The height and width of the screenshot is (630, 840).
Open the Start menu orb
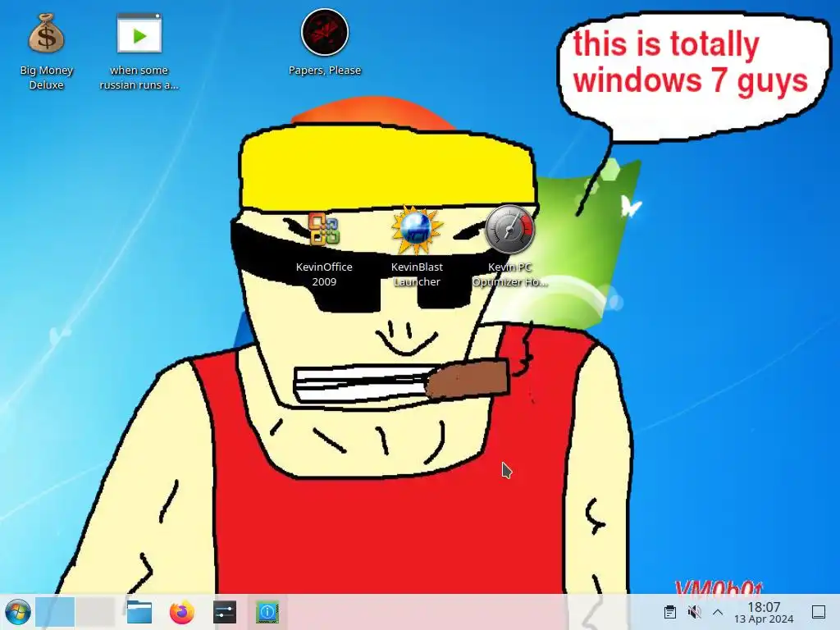tap(18, 612)
